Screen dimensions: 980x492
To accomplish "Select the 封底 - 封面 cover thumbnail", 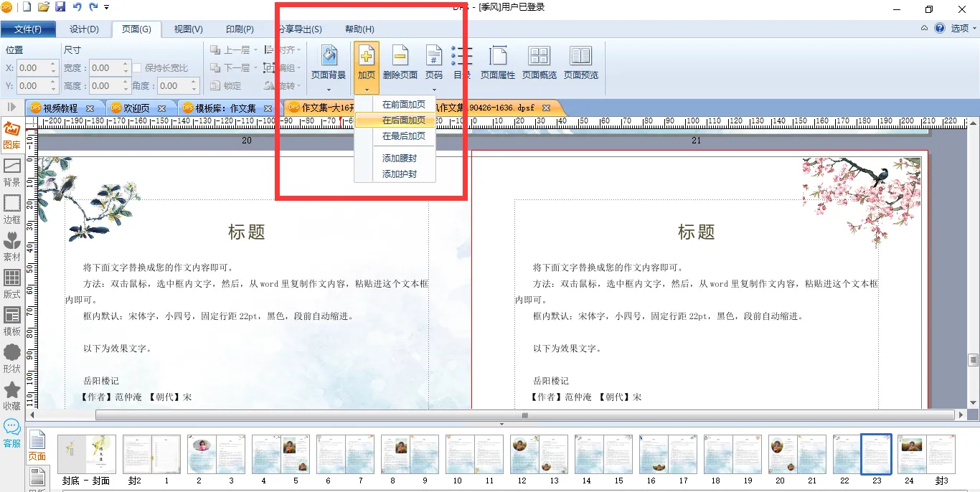I will 86,454.
